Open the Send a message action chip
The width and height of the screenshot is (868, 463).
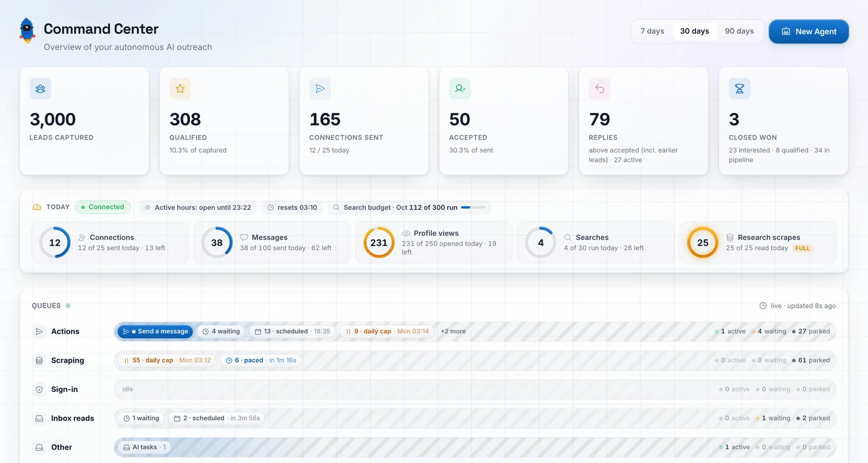click(155, 332)
